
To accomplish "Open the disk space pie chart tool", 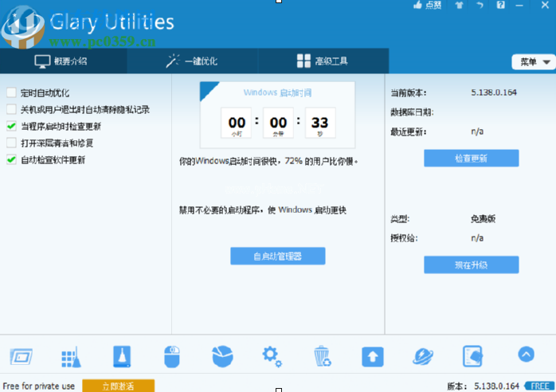I will pos(222,355).
